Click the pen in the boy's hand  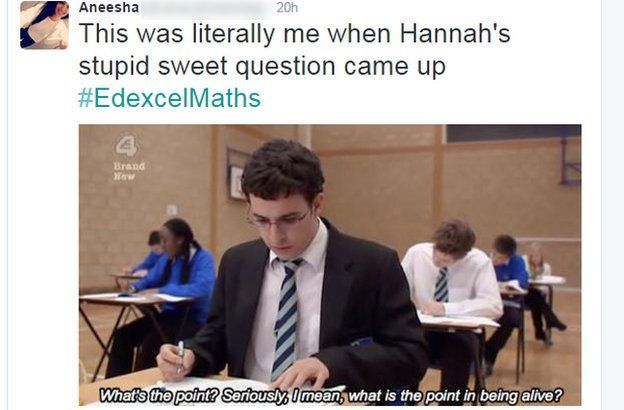[180, 356]
